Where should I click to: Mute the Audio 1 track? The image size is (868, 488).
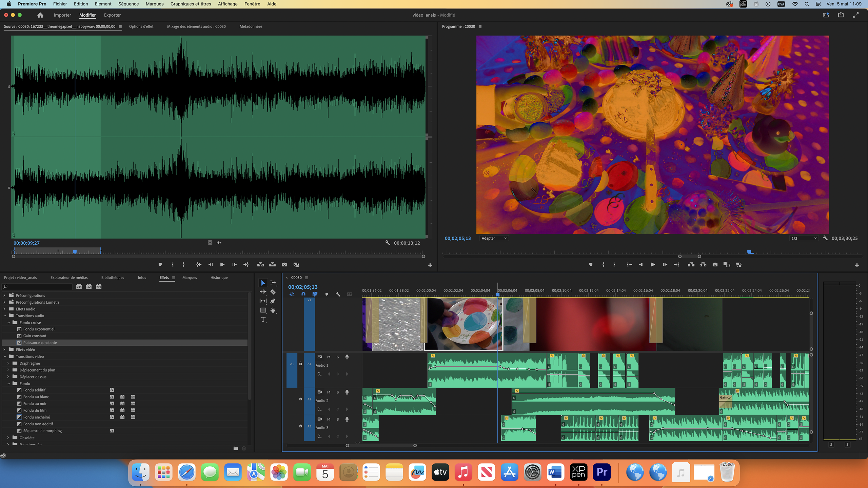tap(329, 357)
